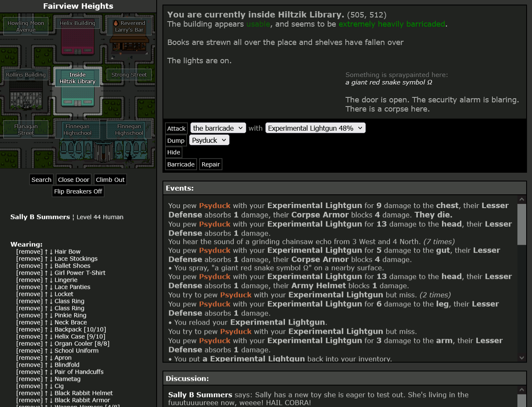Open the attack target dropdown showing 'the barricade'
This screenshot has width=532, height=407.
pos(218,128)
